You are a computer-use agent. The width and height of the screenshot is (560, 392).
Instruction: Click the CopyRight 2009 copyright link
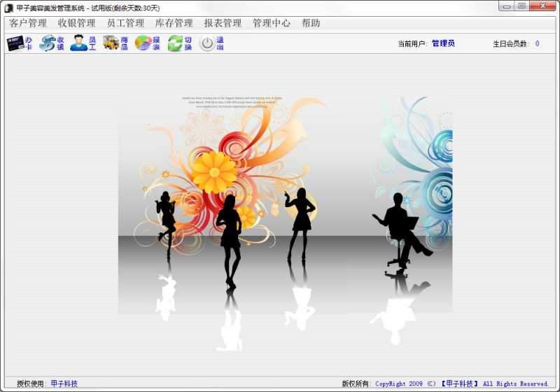tap(405, 384)
